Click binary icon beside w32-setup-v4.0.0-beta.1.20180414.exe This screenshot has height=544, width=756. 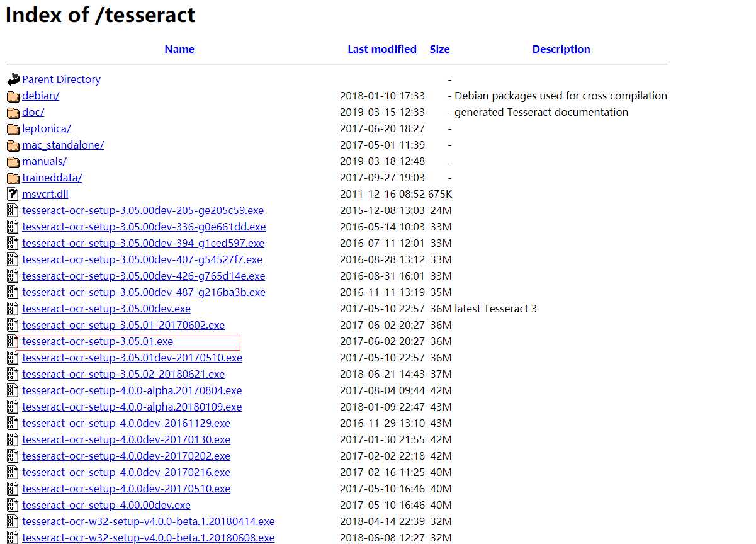coord(13,521)
